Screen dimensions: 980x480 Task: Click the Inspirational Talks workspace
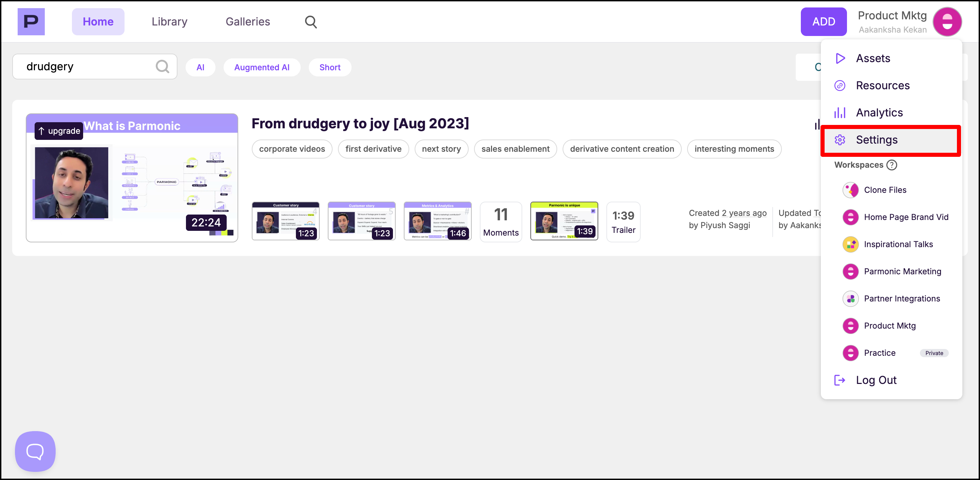[898, 244]
